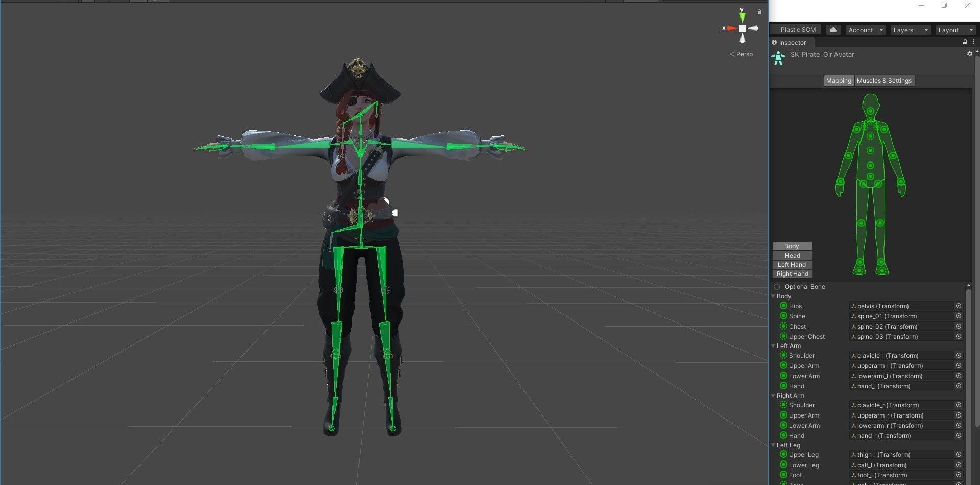Click the Spine bone status circle

[783, 316]
